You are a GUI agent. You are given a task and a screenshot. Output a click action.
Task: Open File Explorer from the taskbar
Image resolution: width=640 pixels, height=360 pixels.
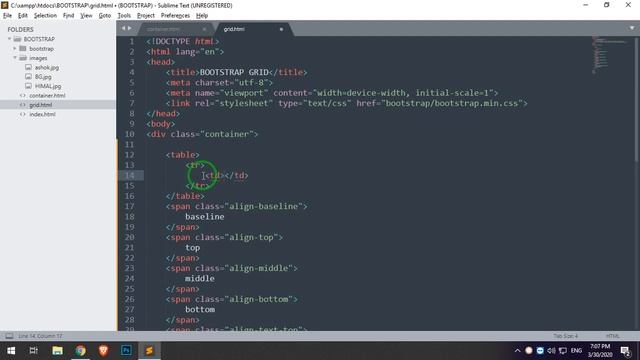point(57,351)
